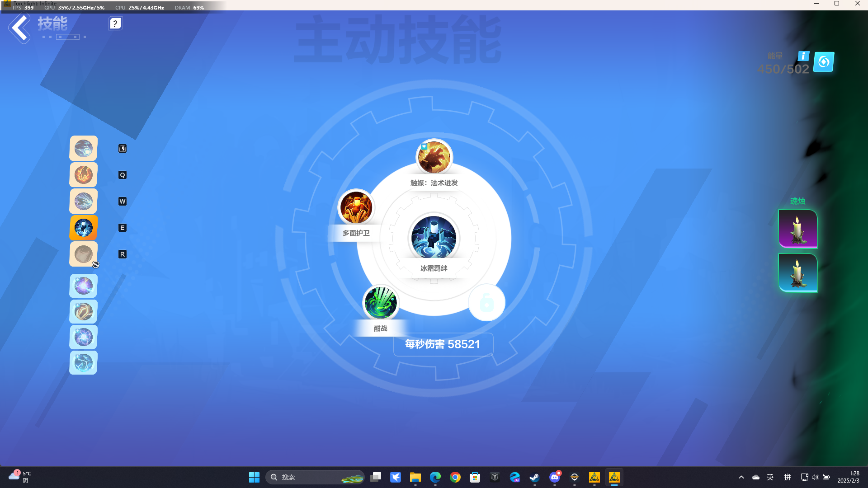The width and height of the screenshot is (868, 488).
Task: Open the weather widget showing 5°C
Action: (x=20, y=477)
